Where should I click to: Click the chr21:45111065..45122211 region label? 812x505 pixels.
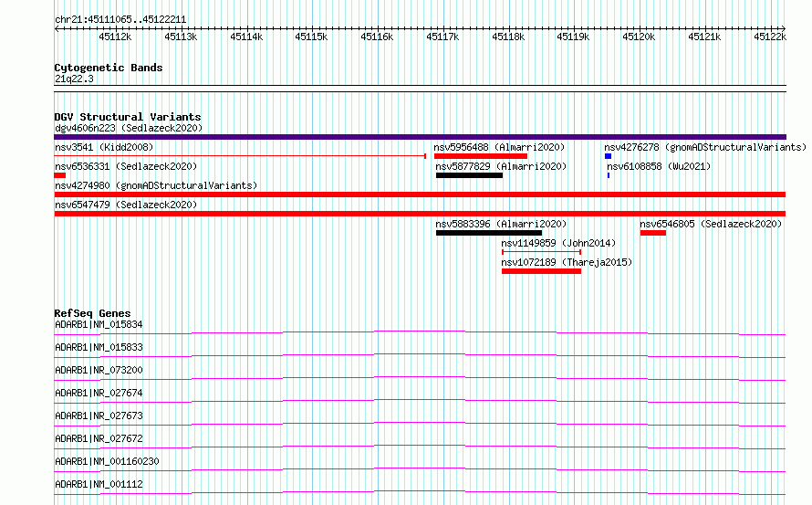tap(120, 20)
